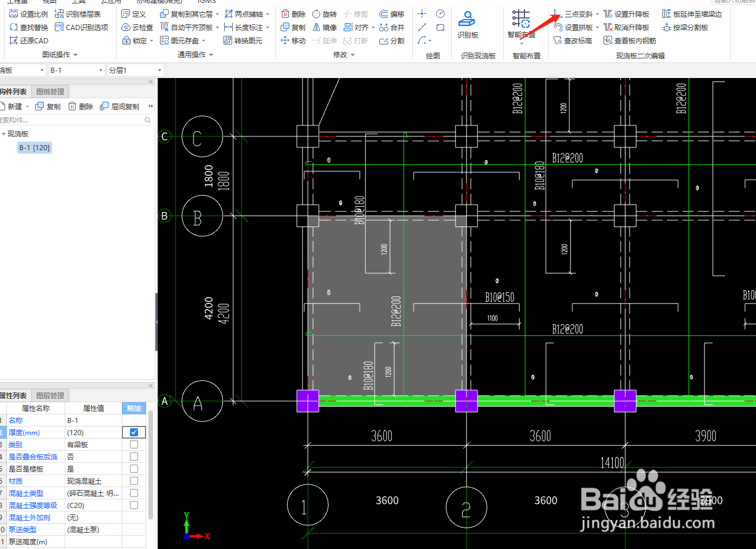Image resolution: width=756 pixels, height=549 pixels.
Task: Click the 设置升降板 tool
Action: click(627, 14)
